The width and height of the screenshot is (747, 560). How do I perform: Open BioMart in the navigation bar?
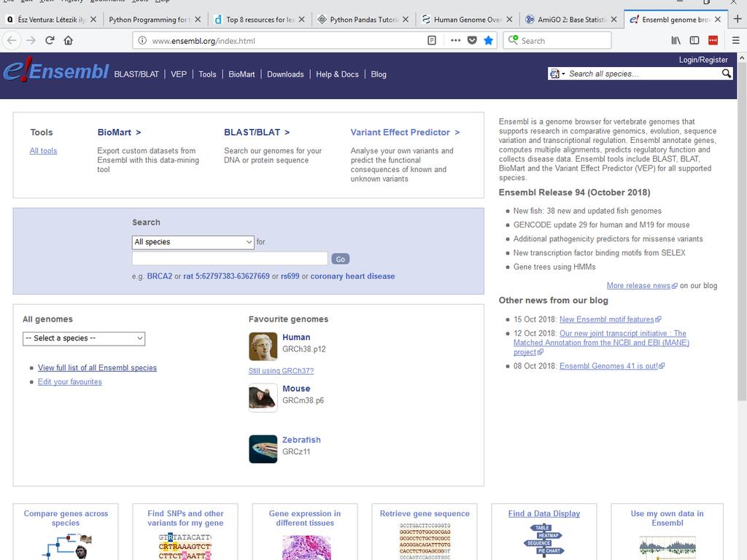click(241, 74)
